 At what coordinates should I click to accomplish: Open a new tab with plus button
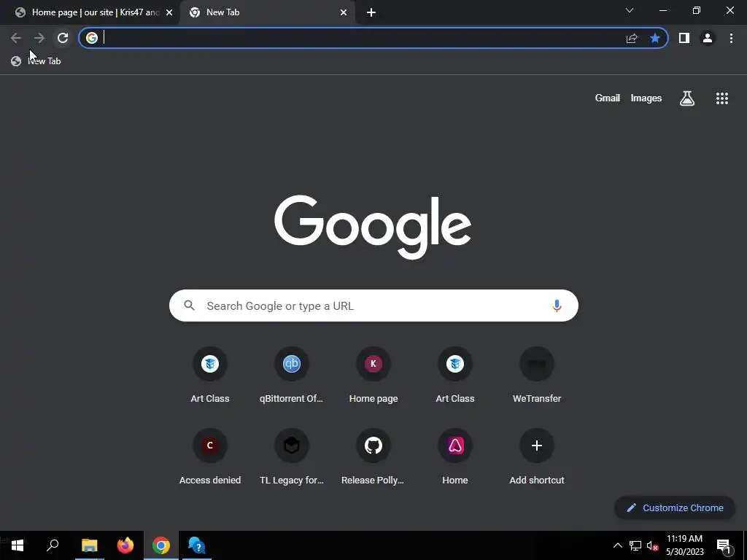click(371, 13)
